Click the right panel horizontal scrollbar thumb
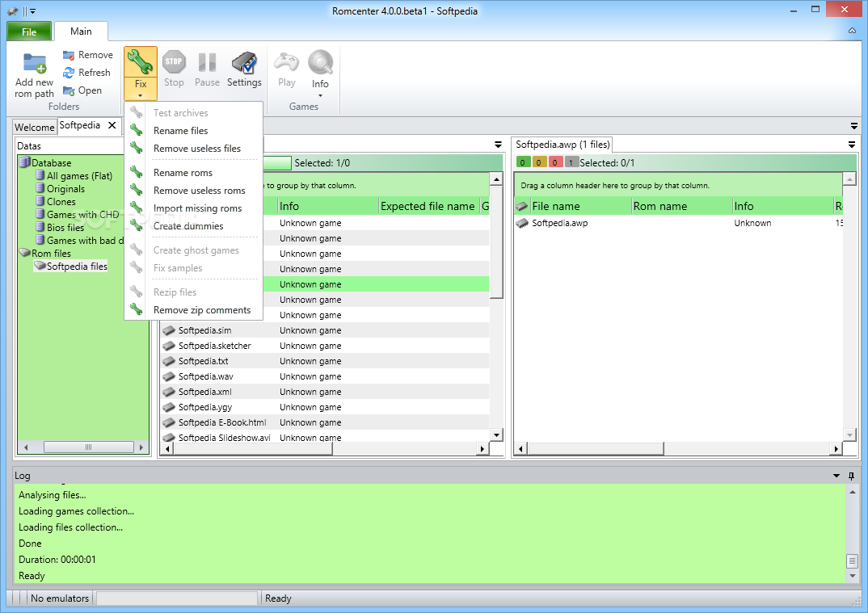 (x=596, y=449)
